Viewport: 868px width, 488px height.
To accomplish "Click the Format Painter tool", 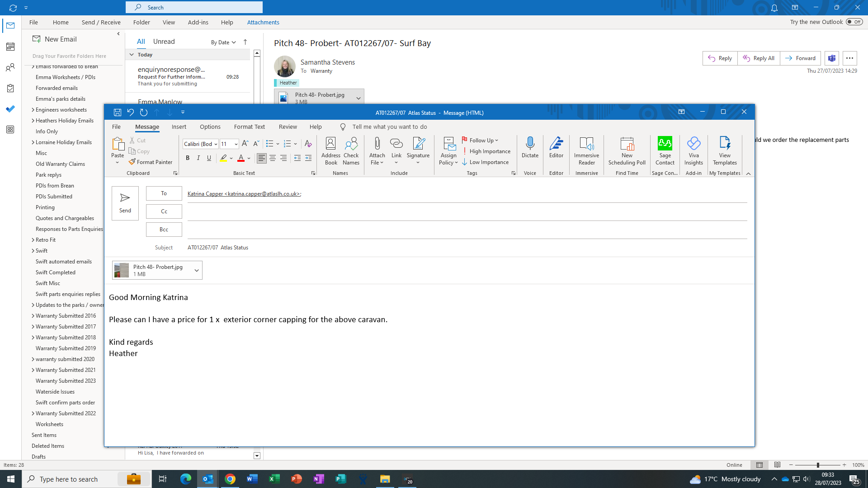I will coord(151,162).
